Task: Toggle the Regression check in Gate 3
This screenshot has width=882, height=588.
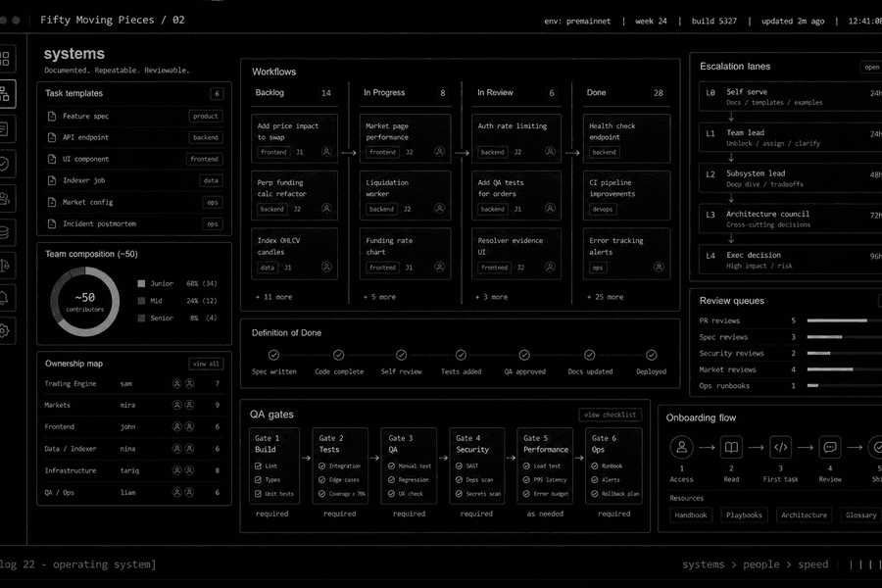Action: [x=391, y=480]
